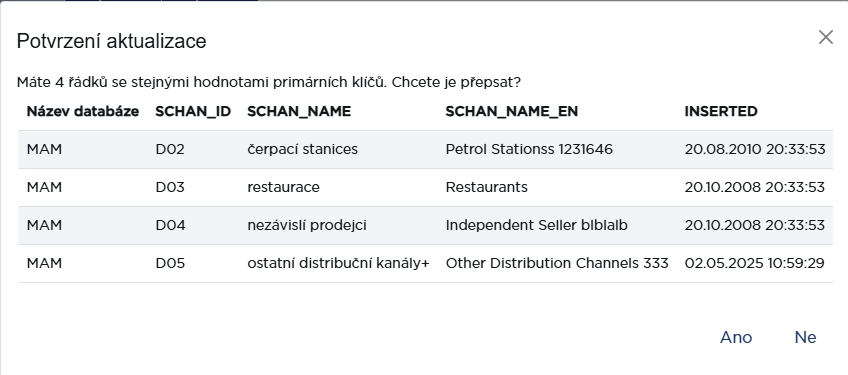Select the D03 row ID cell
Viewport: 848px width, 375px height.
[x=170, y=187]
